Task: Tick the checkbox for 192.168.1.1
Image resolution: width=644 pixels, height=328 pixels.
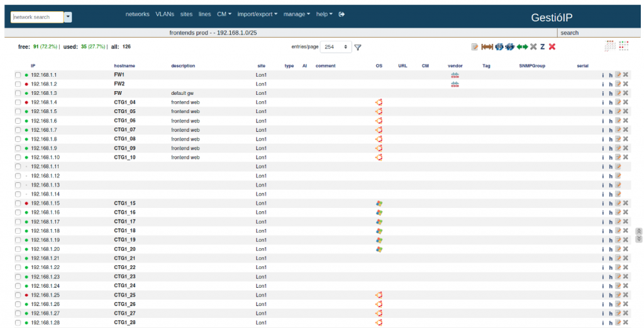Action: [x=18, y=75]
